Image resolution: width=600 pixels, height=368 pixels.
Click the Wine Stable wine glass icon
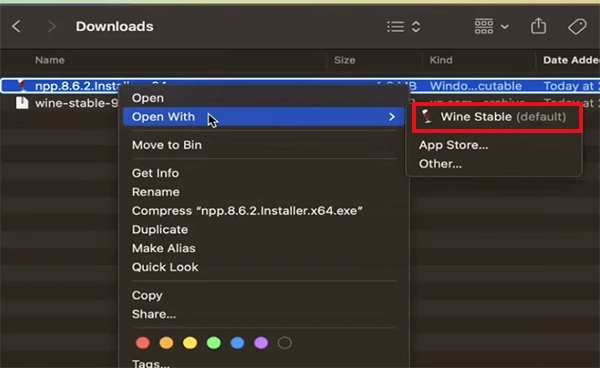click(427, 116)
